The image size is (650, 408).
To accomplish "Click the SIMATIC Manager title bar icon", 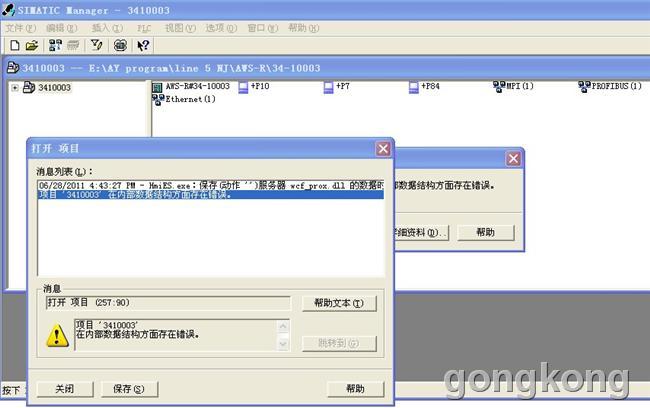I will pyautogui.click(x=8, y=10).
